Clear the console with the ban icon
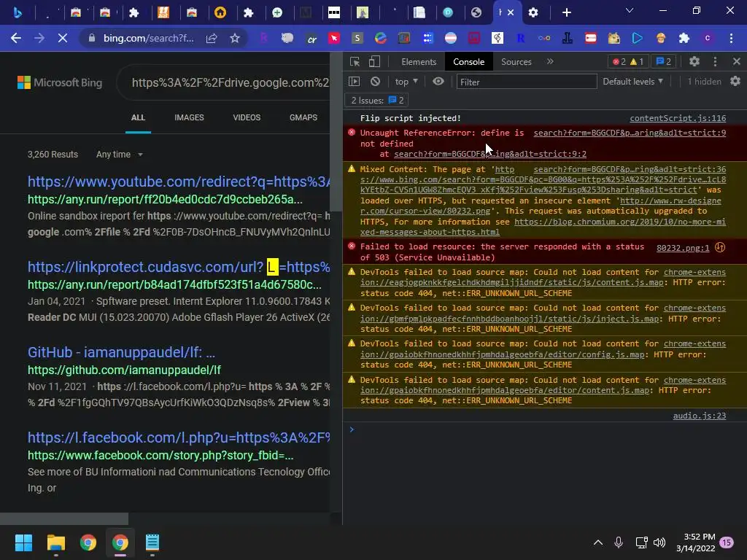The width and height of the screenshot is (747, 560). tap(376, 82)
